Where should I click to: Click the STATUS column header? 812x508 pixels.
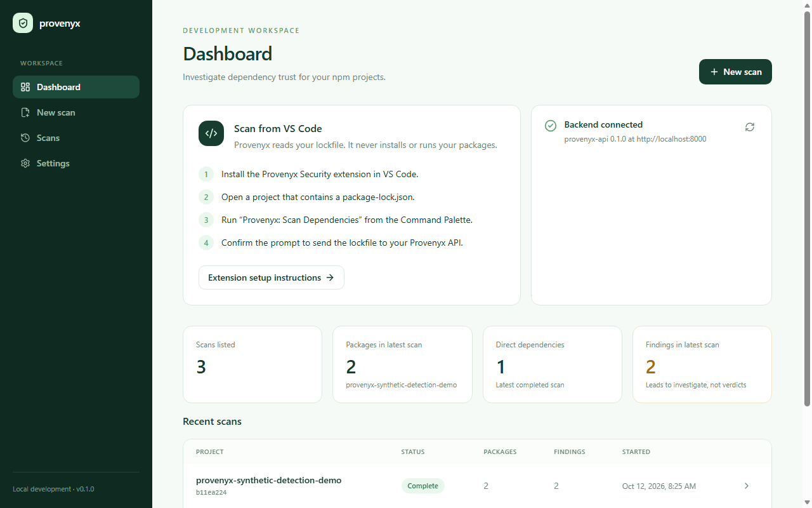coord(413,452)
